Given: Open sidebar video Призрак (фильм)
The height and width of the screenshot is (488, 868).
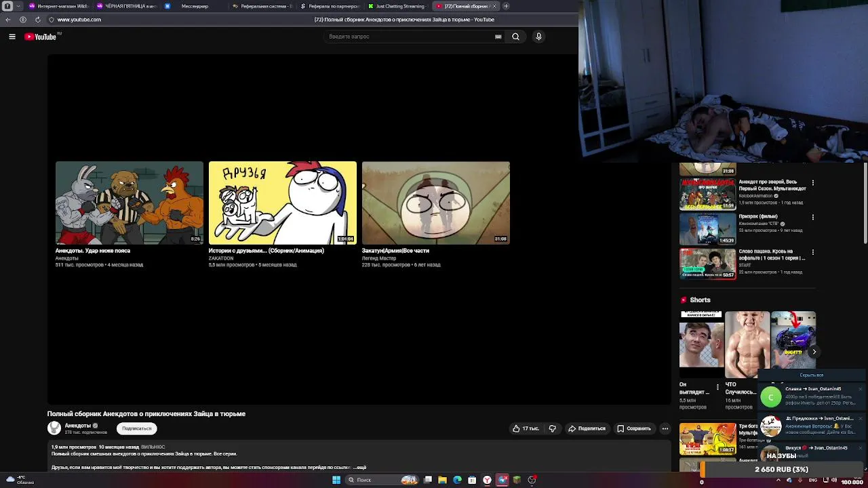Looking at the screenshot, I should tap(707, 229).
